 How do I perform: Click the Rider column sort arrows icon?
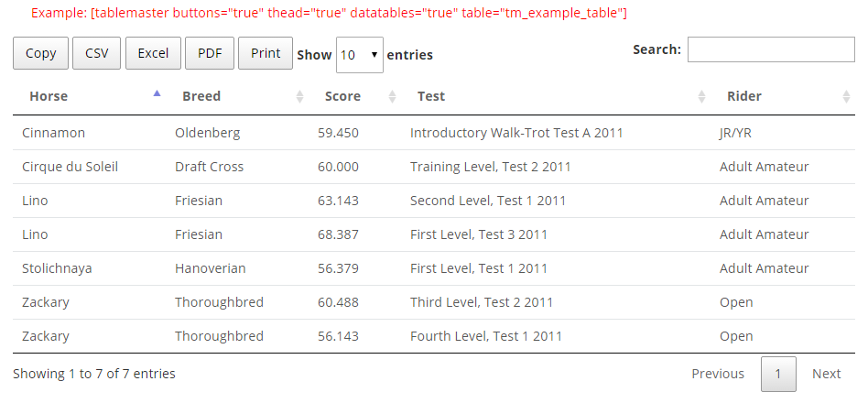pyautogui.click(x=846, y=97)
